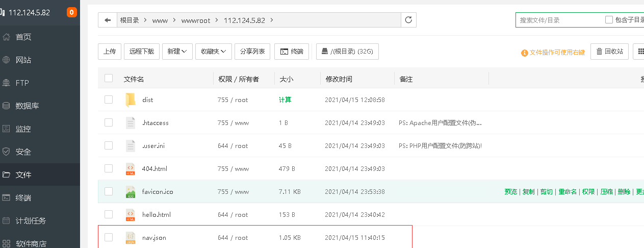
Task: Click 复制 for favicon.ico
Action: (529, 192)
